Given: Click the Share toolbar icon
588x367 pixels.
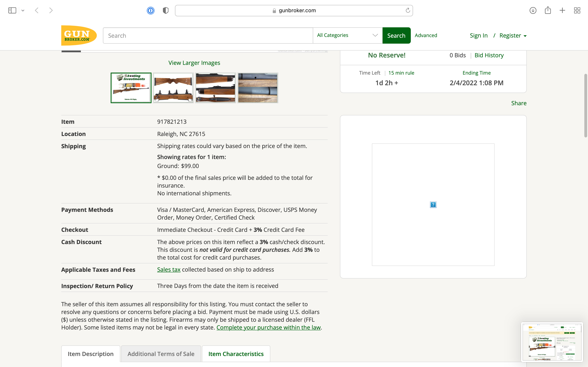Looking at the screenshot, I should click(x=548, y=10).
